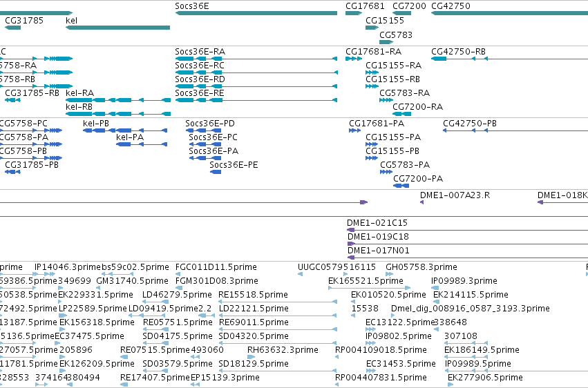
Task: Select the LD46279.5prime EST label
Action: pos(177,295)
